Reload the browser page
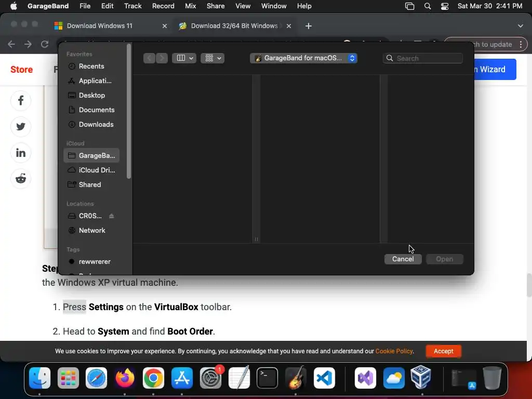 click(x=45, y=44)
